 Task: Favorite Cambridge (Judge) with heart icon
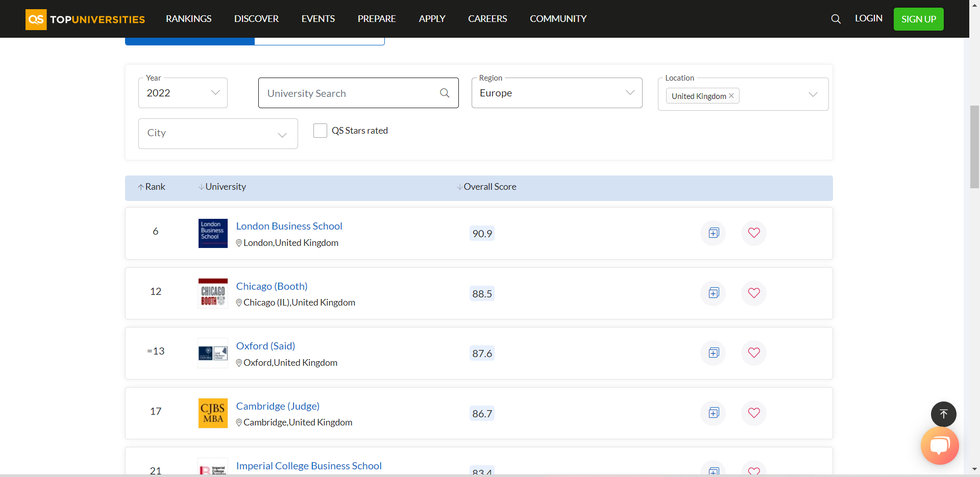coord(754,413)
